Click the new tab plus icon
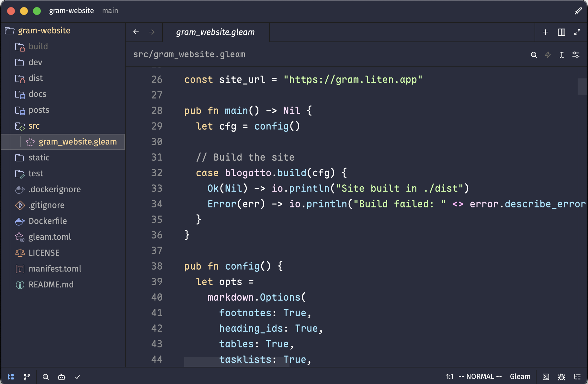The image size is (588, 384). [546, 32]
